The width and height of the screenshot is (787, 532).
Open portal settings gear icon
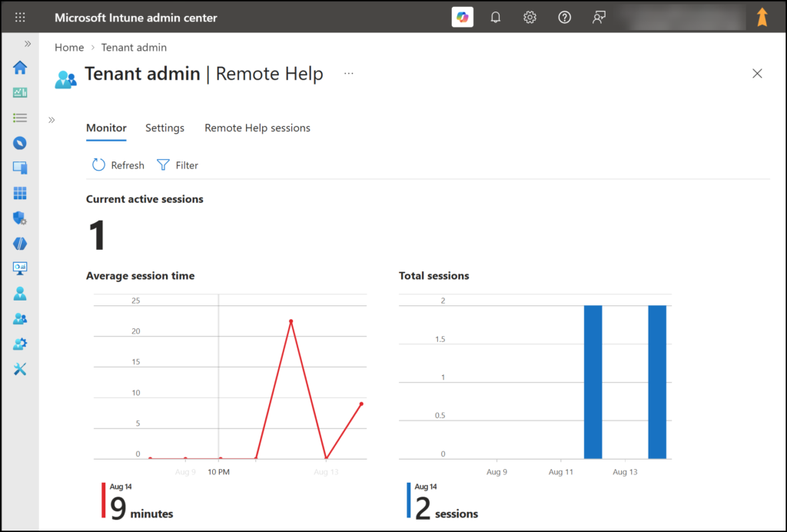(x=530, y=18)
